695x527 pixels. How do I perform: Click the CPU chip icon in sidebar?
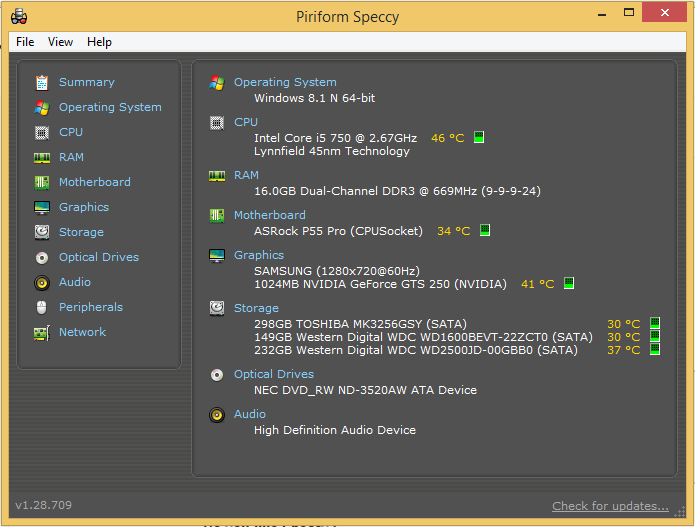(42, 133)
